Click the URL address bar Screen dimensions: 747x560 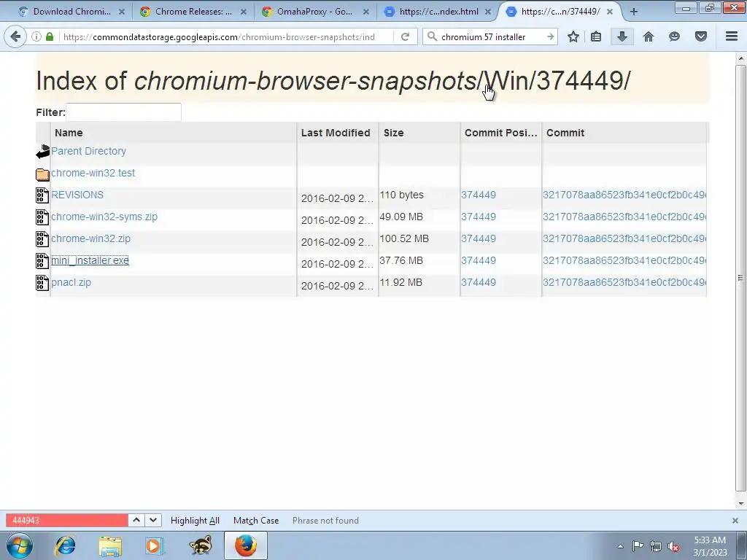pyautogui.click(x=228, y=36)
